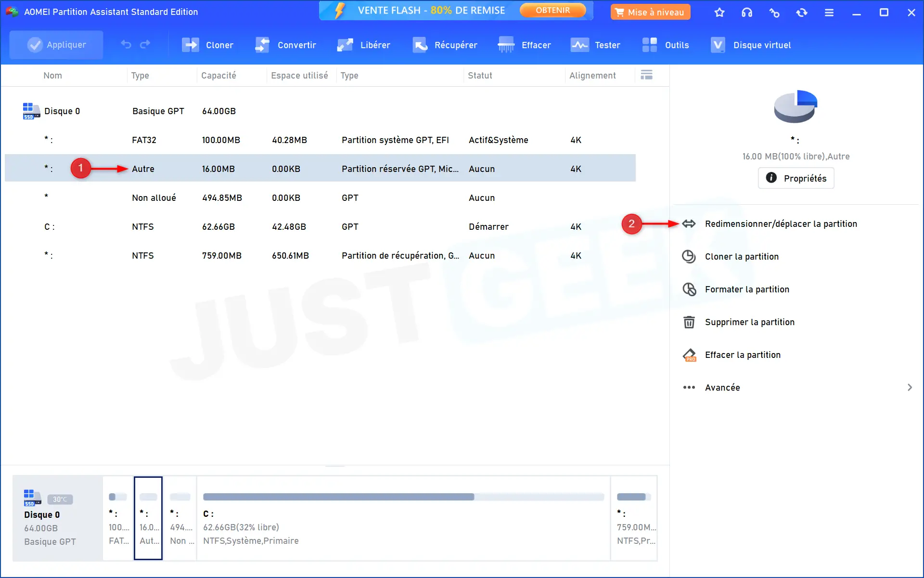Open the Convertir menu
This screenshot has width=924, height=578.
point(285,45)
